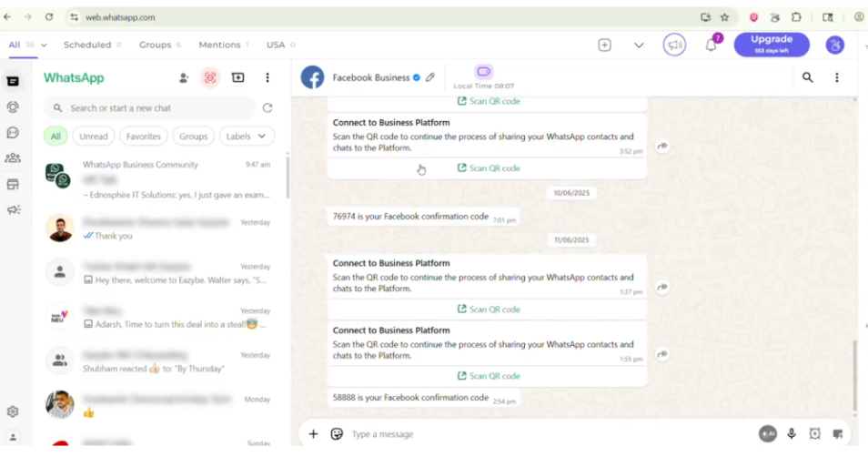Record a voice message with microphone icon
868x457 pixels.
pyautogui.click(x=792, y=433)
